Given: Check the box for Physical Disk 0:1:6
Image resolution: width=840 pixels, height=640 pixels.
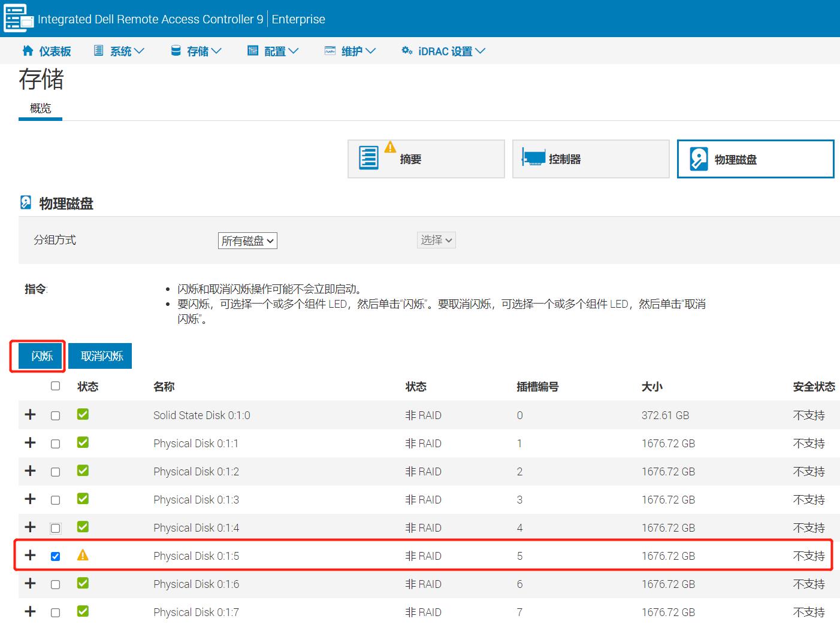Looking at the screenshot, I should 55,584.
